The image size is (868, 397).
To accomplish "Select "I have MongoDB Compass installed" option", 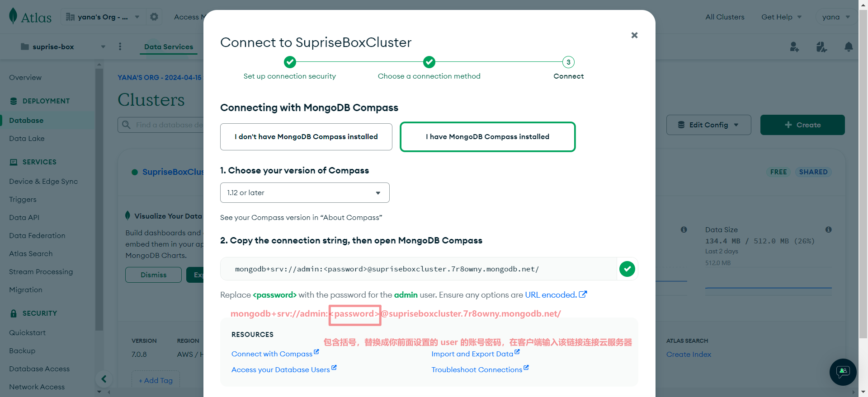I will point(487,137).
